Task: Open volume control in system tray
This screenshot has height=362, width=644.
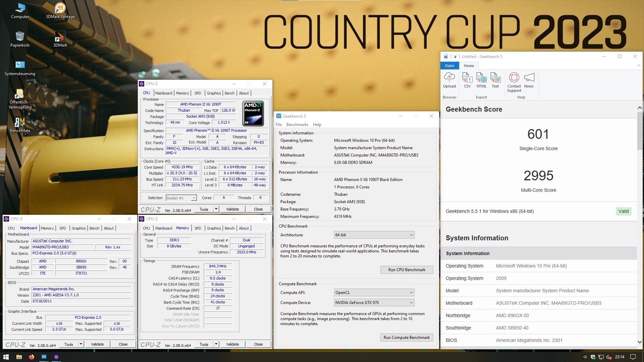Action: click(609, 357)
